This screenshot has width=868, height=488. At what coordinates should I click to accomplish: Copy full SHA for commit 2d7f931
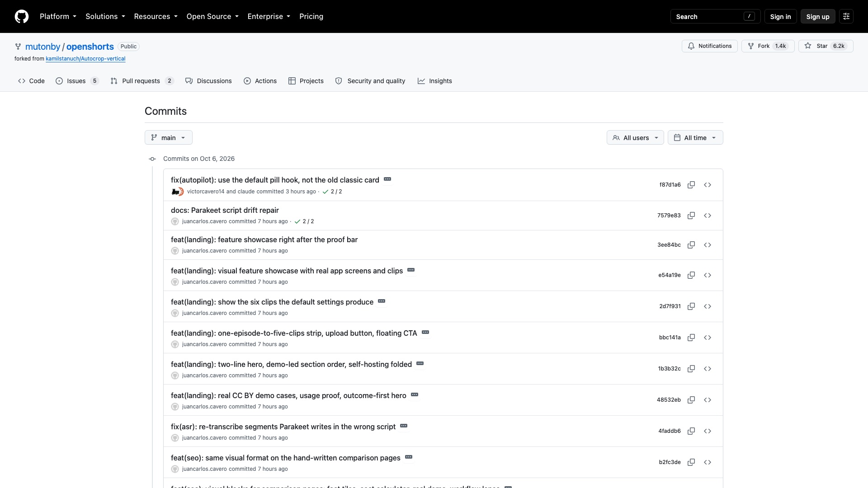[691, 306]
